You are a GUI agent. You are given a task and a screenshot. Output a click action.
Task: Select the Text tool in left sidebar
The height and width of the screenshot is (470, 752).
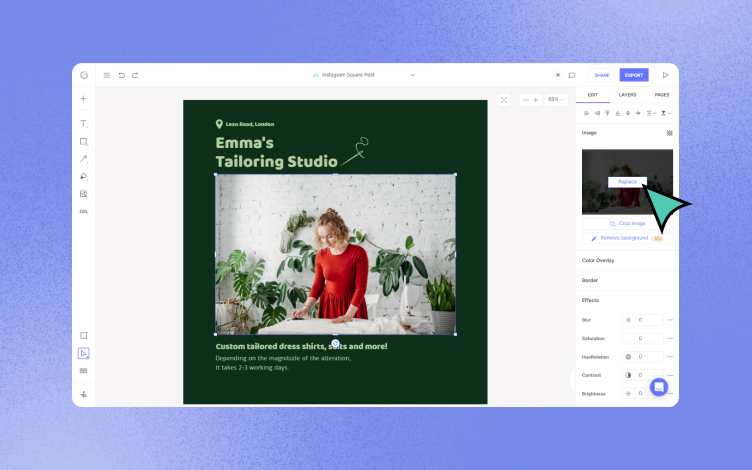[x=83, y=124]
